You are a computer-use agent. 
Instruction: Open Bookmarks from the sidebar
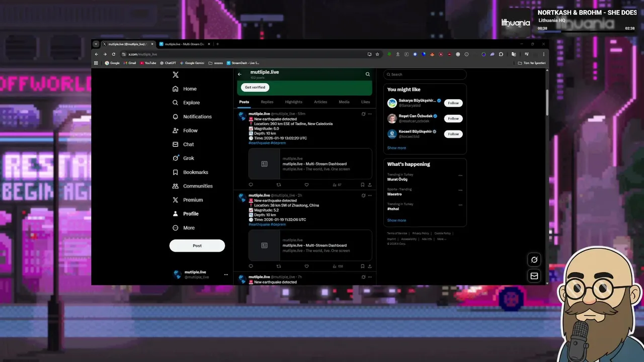click(x=190, y=172)
